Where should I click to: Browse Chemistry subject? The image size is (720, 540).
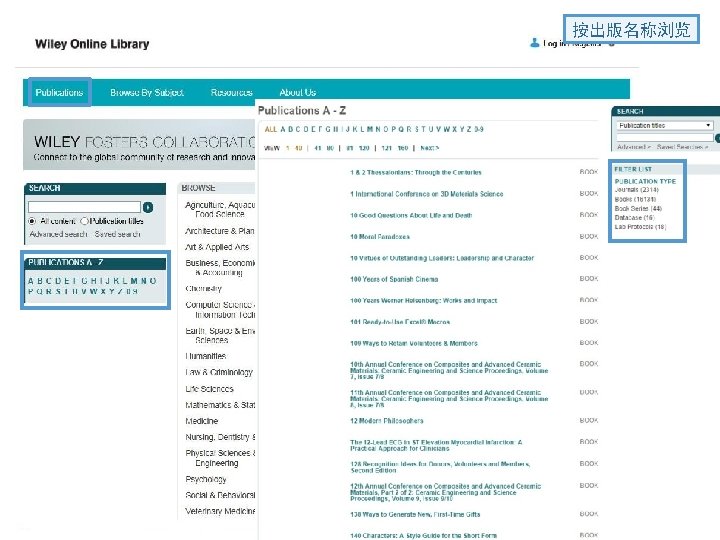203,289
